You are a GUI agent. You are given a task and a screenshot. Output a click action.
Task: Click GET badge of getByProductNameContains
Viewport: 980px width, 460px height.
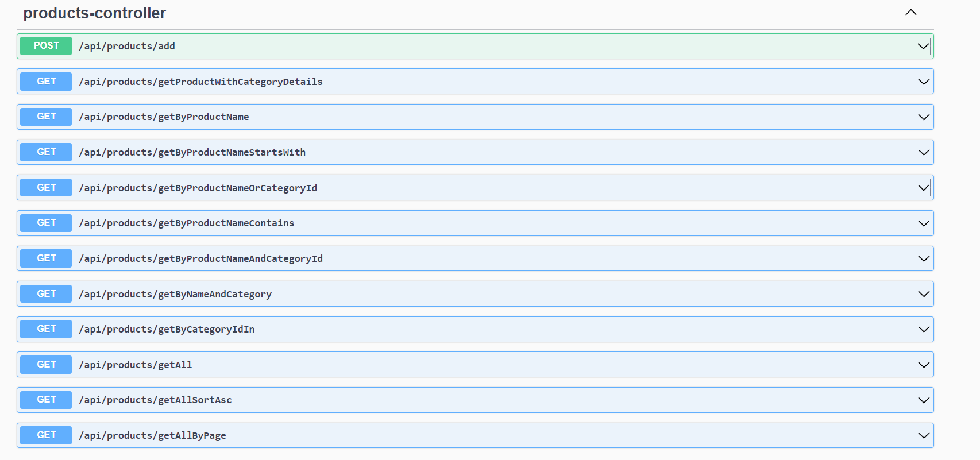pyautogui.click(x=46, y=223)
